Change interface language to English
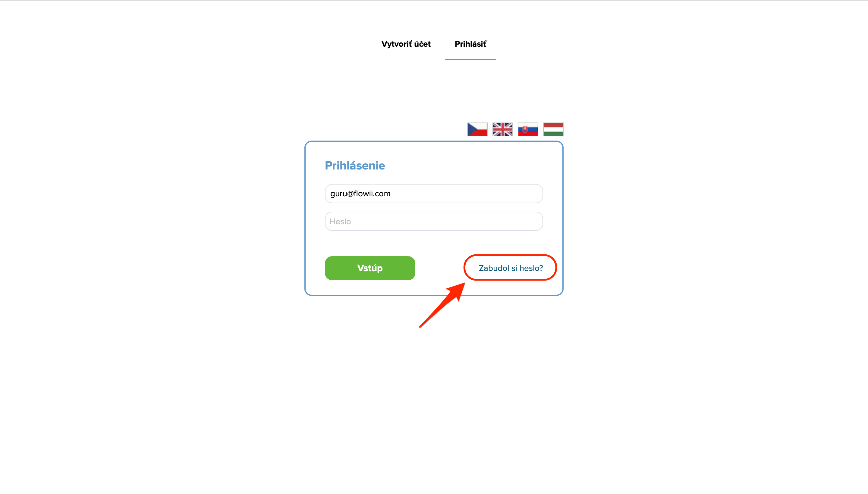 pos(503,129)
